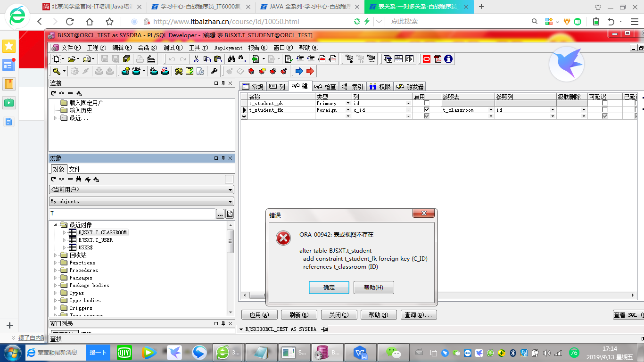Click the iQIYI taskbar icon
This screenshot has width=644, height=362.
124,352
